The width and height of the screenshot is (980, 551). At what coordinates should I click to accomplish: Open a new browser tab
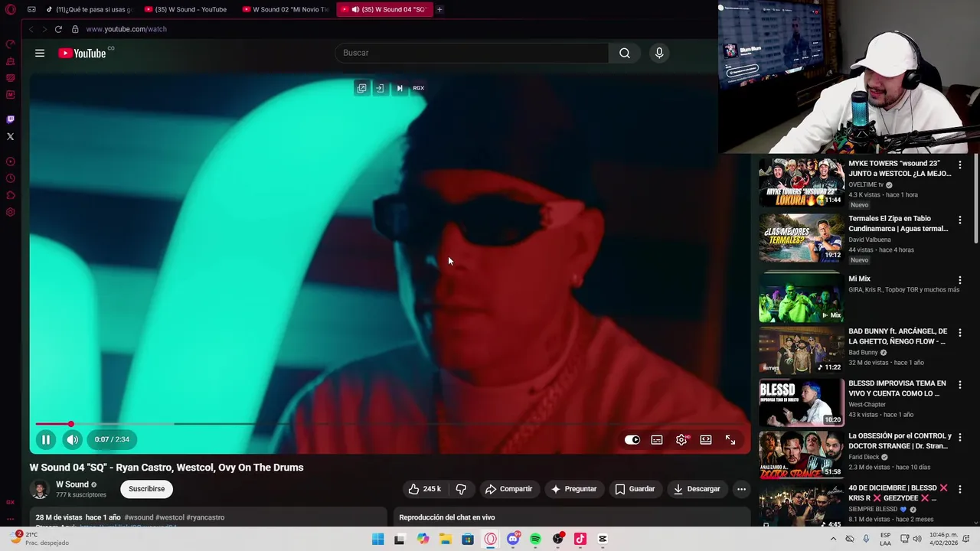[439, 9]
